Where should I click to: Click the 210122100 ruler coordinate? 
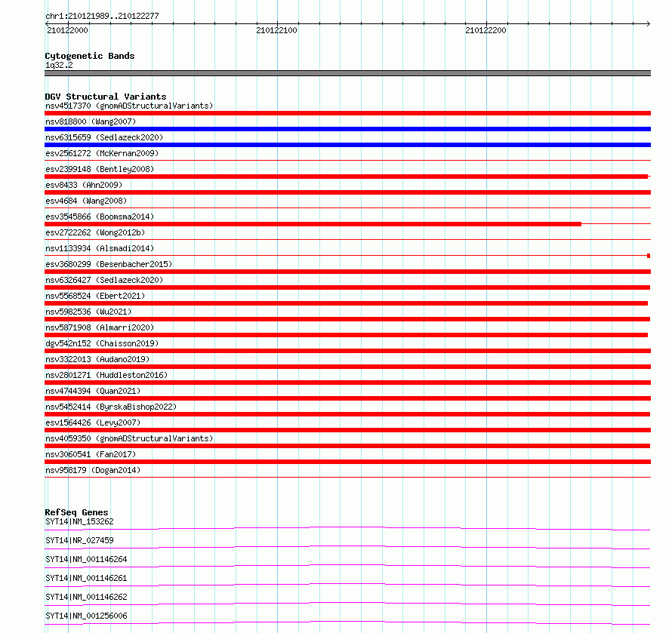[276, 30]
